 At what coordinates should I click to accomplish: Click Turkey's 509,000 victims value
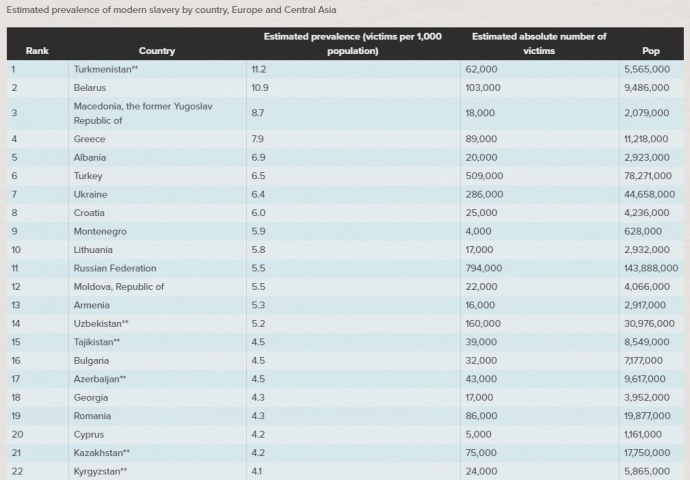pyautogui.click(x=484, y=176)
